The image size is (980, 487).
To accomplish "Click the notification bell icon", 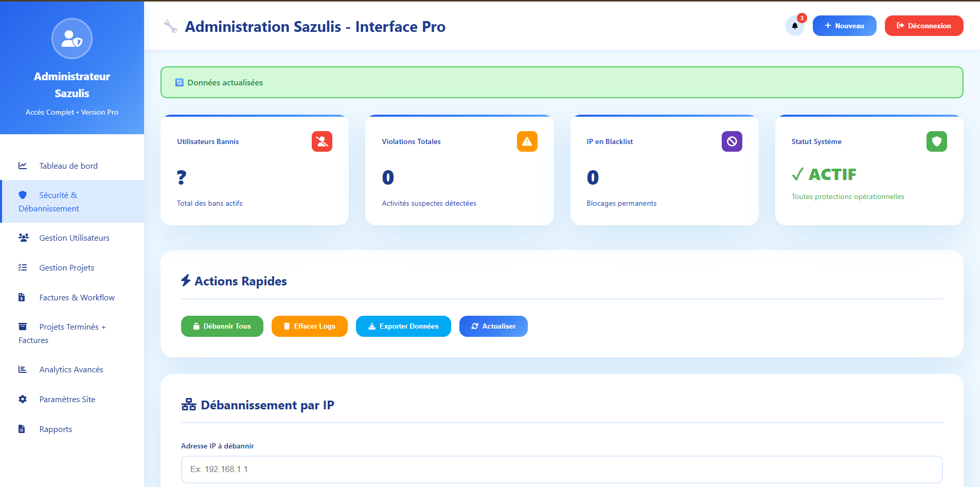I will [794, 26].
